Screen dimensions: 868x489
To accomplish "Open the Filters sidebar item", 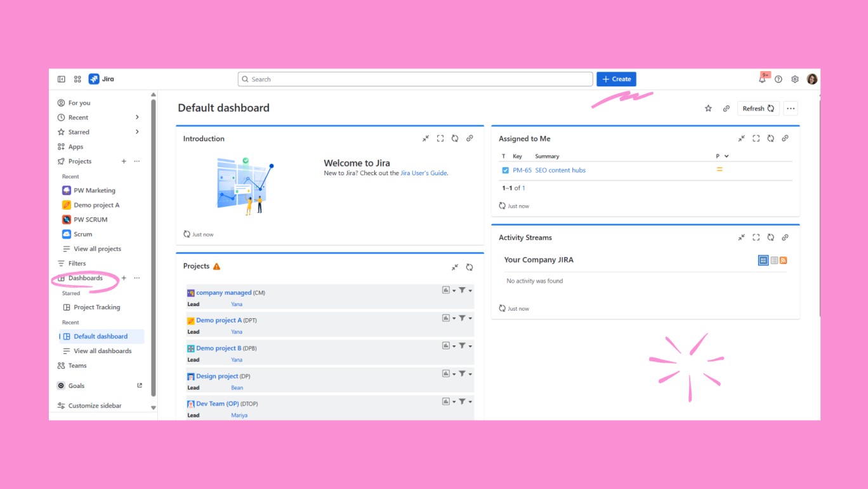I will pos(77,264).
